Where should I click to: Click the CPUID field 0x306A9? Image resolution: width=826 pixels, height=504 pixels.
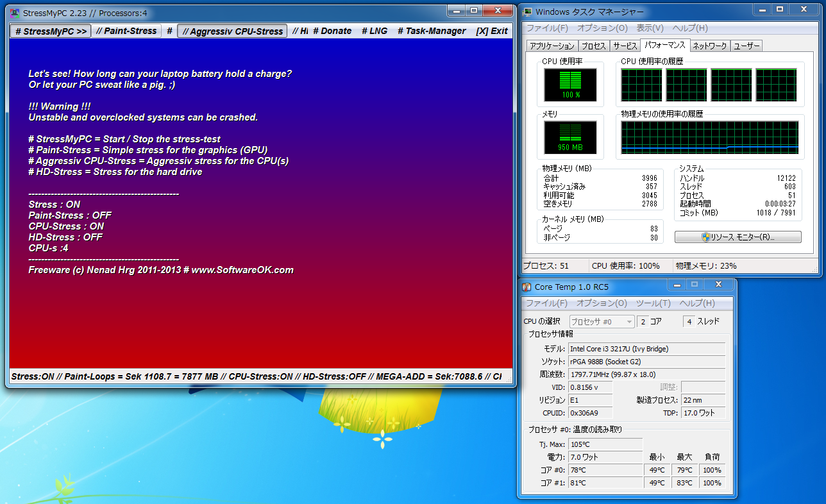[x=590, y=413]
